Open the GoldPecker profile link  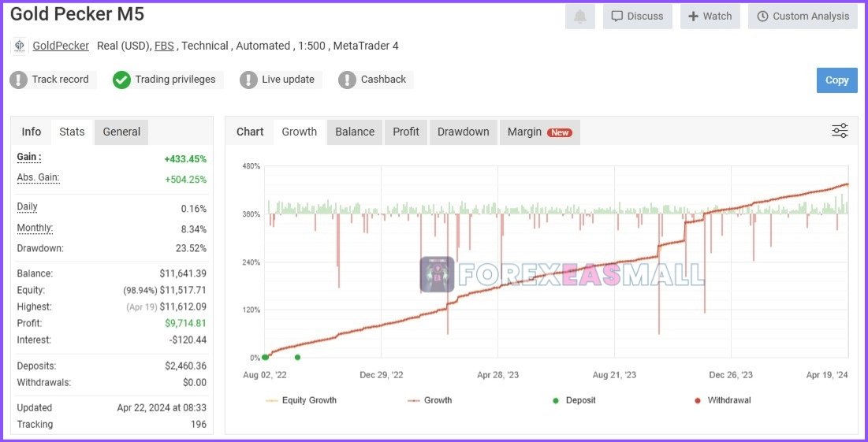[61, 46]
